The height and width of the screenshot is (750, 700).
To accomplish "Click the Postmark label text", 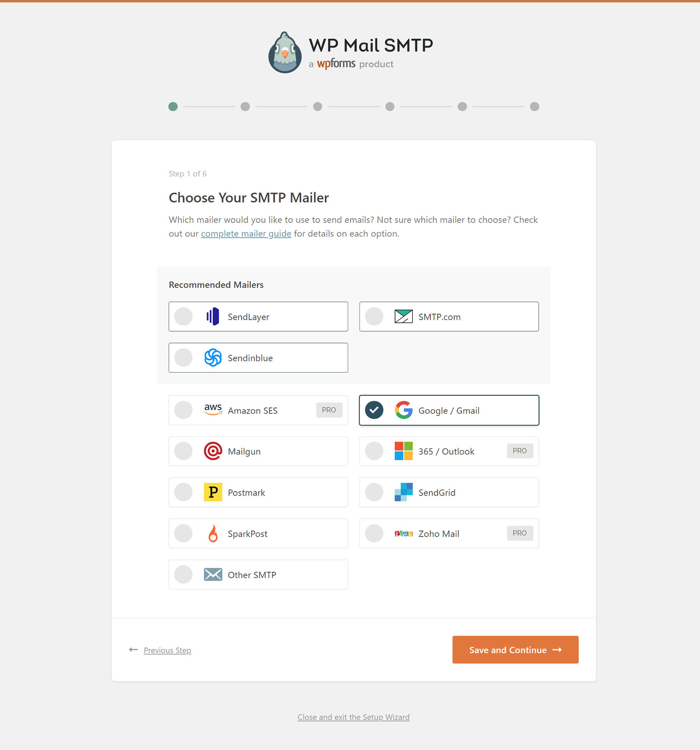I will 246,493.
